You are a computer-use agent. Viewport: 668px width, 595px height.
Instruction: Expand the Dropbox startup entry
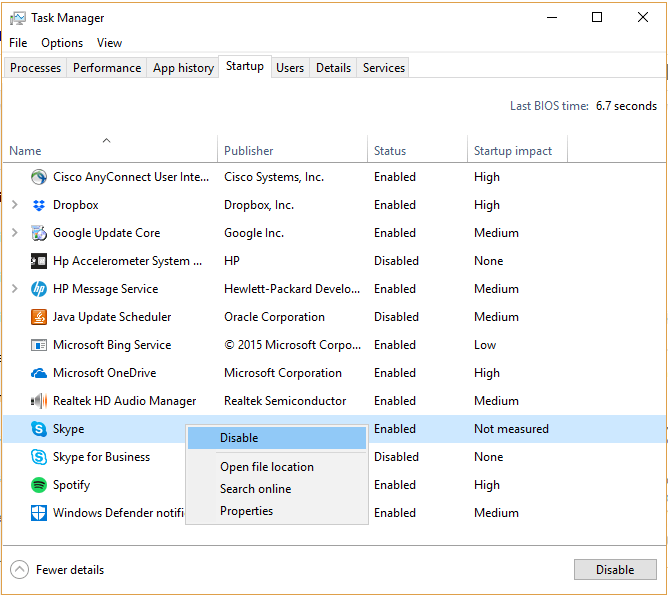[14, 205]
